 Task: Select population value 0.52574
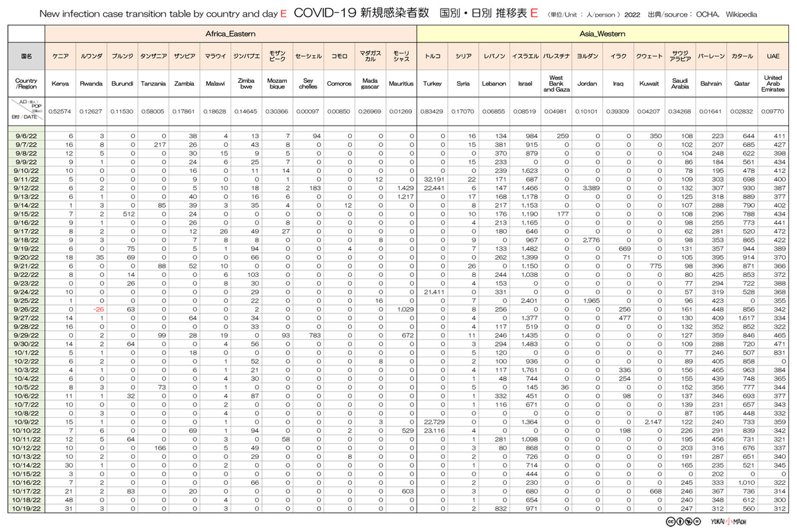point(60,112)
